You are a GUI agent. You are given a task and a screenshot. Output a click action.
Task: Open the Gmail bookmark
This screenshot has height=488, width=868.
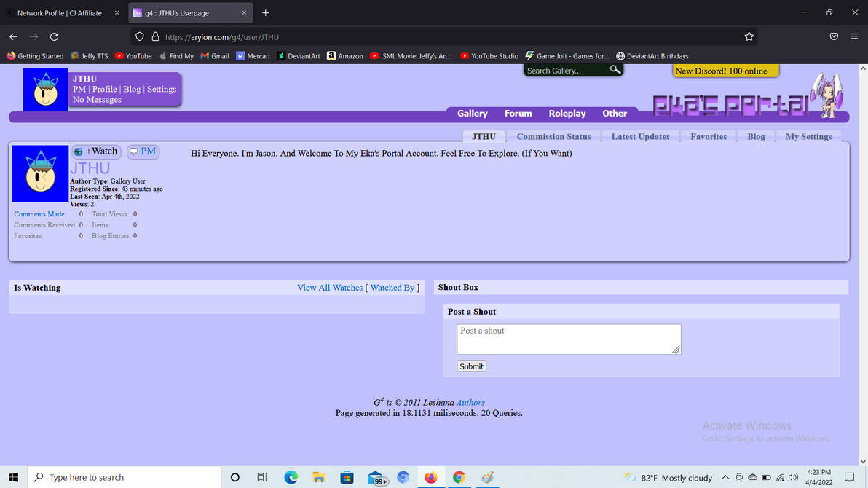point(215,56)
